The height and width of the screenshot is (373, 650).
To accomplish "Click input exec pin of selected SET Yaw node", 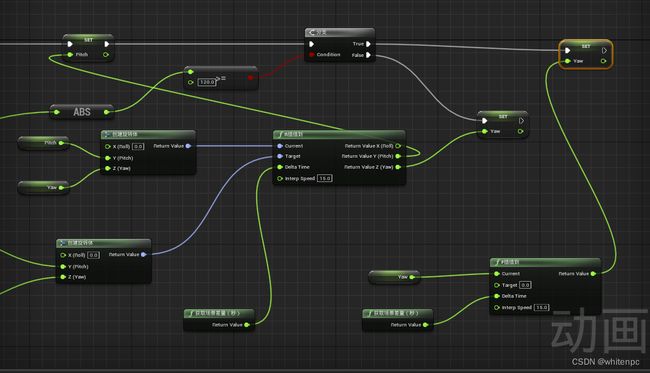I will click(568, 51).
